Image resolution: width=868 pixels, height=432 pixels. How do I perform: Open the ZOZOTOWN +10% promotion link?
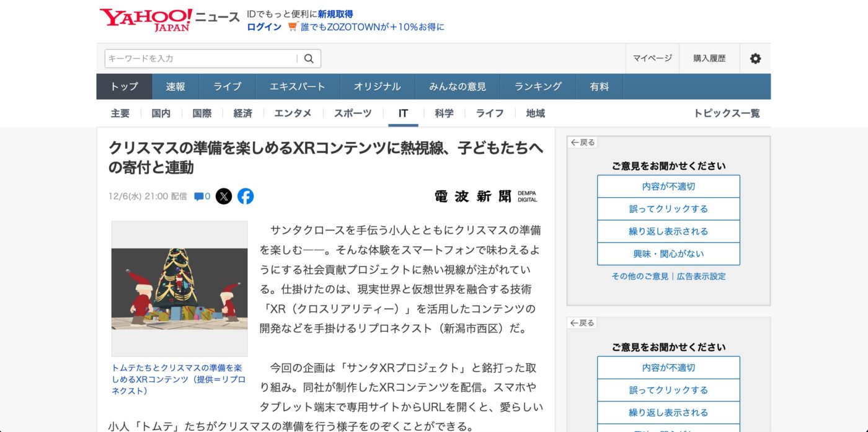click(373, 27)
